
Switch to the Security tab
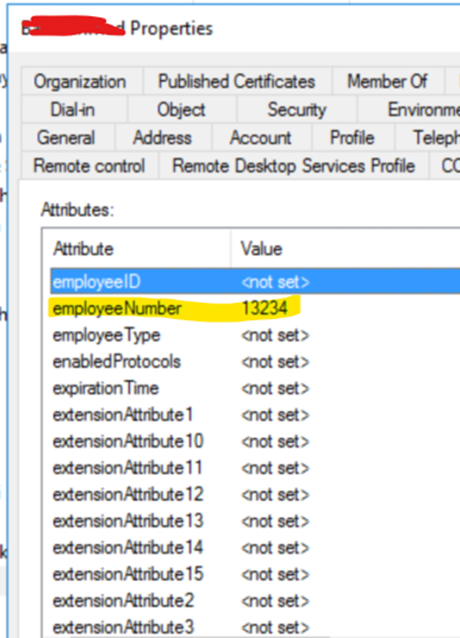(296, 109)
